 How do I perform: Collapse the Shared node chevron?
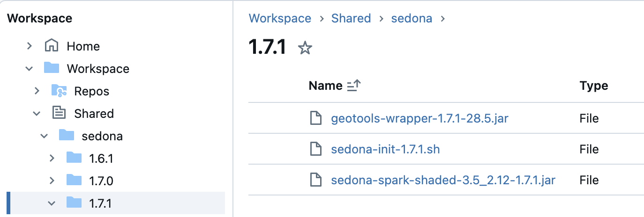click(37, 113)
